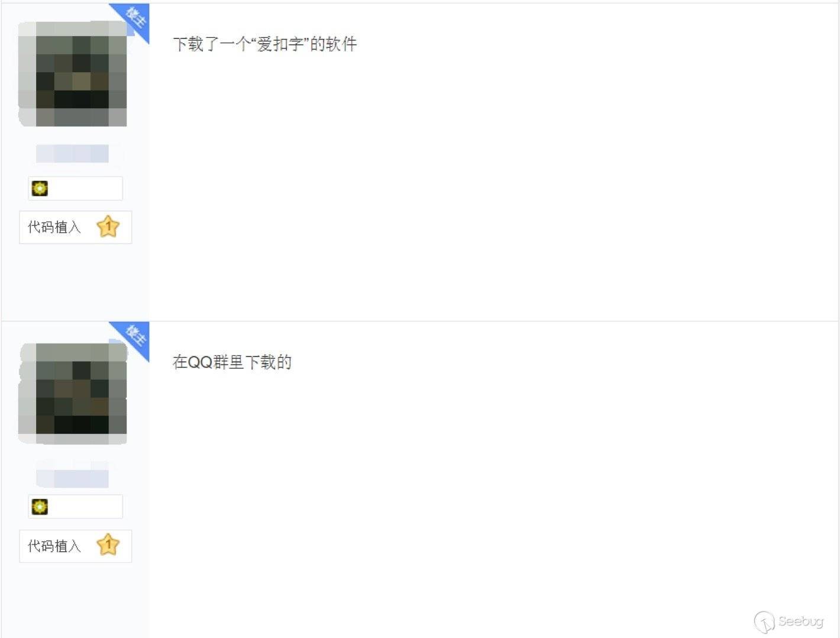Click the text 下载了一个"爱扣字"的软件
This screenshot has height=638, width=840.
(x=265, y=44)
